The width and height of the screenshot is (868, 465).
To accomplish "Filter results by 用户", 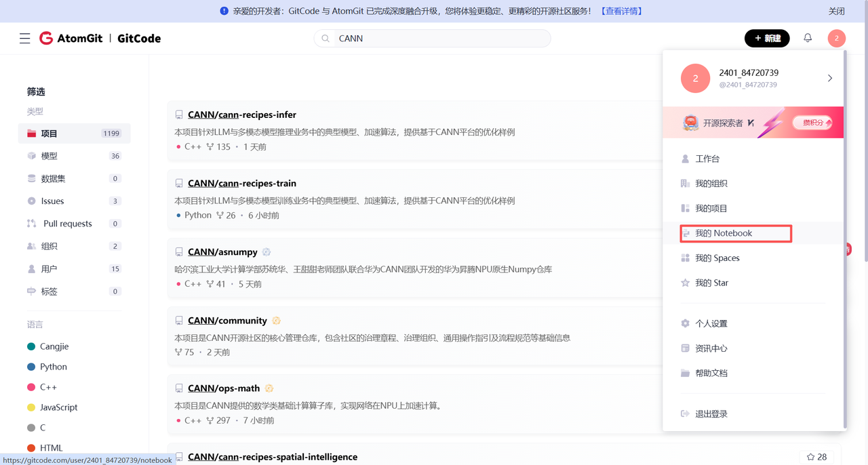I will coord(74,268).
